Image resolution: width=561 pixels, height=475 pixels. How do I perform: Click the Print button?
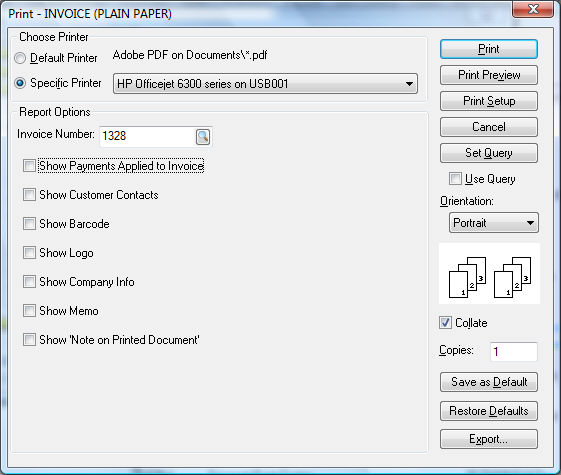[x=489, y=49]
